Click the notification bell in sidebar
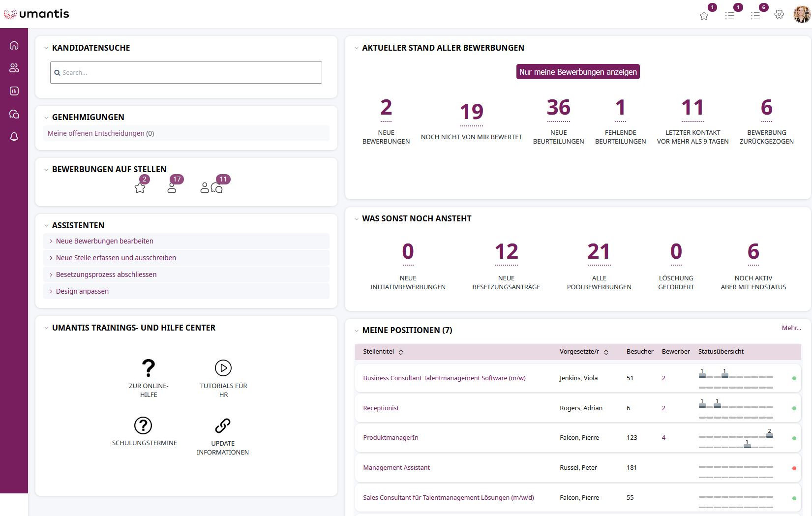812x516 pixels. (x=14, y=137)
